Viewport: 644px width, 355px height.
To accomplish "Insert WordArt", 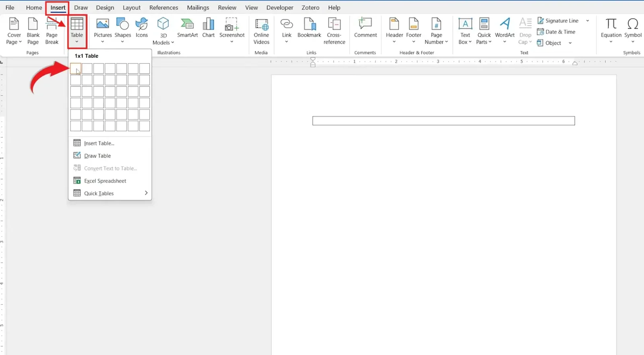I will click(505, 31).
